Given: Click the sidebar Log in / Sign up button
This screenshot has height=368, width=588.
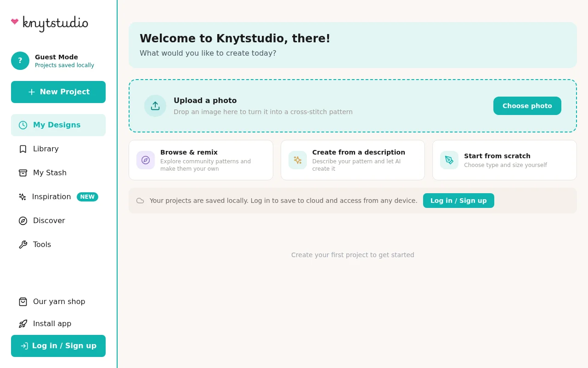Looking at the screenshot, I should click(x=58, y=346).
